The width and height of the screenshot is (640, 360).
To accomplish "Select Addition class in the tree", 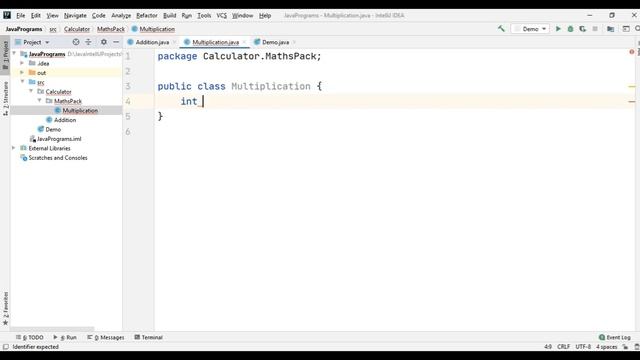I will pyautogui.click(x=65, y=120).
